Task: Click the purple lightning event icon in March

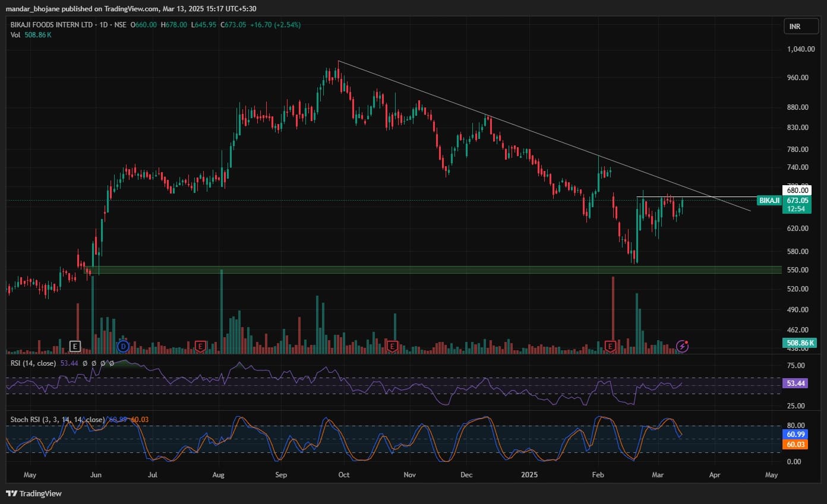Action: [x=683, y=346]
